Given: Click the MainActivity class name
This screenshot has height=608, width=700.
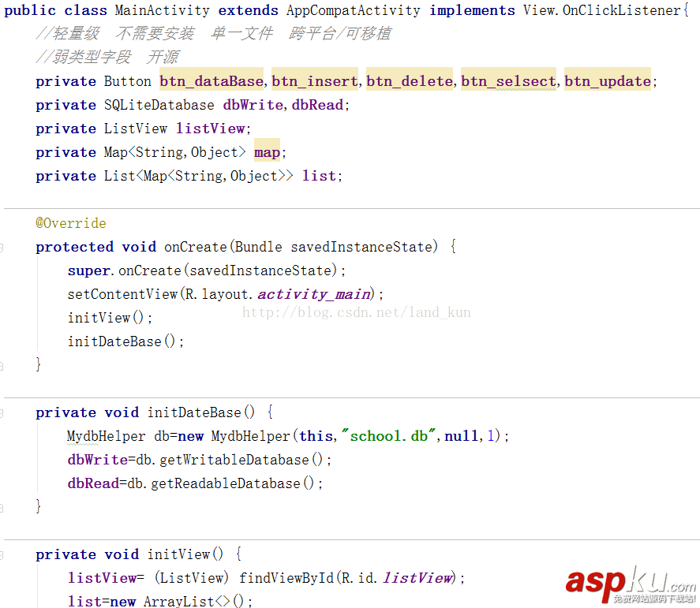Looking at the screenshot, I should (163, 10).
